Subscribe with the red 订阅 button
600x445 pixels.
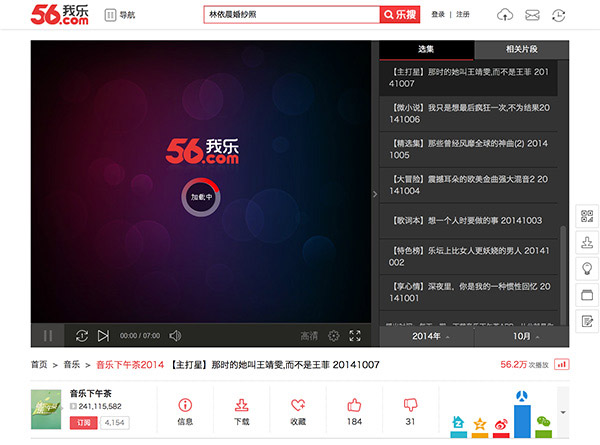coord(83,423)
